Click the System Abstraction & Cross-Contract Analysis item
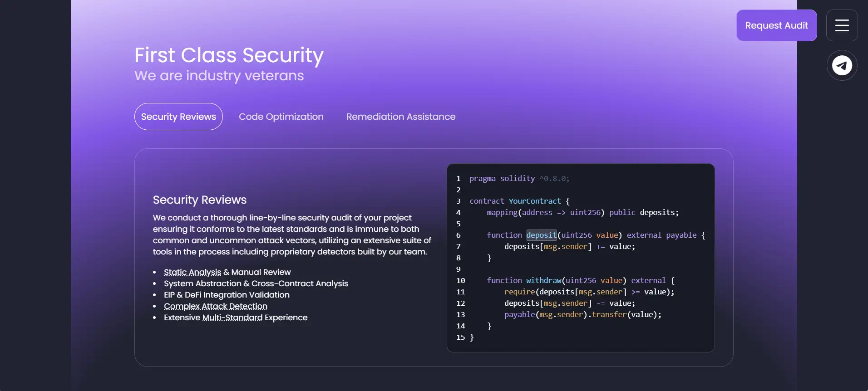868x391 pixels. pyautogui.click(x=256, y=283)
